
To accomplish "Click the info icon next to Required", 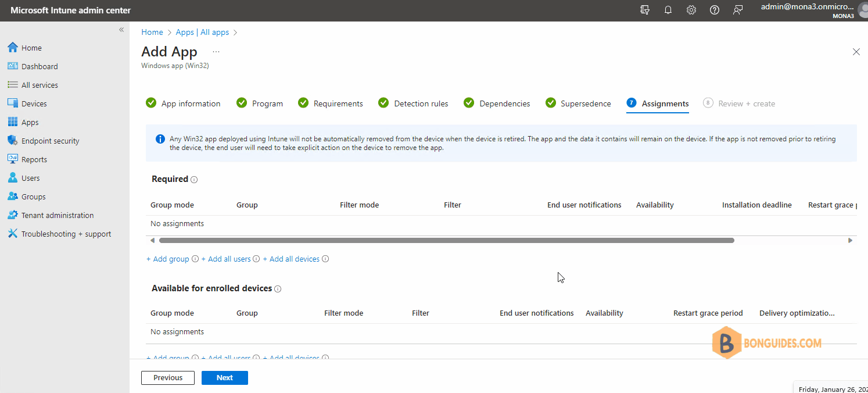I will click(194, 180).
